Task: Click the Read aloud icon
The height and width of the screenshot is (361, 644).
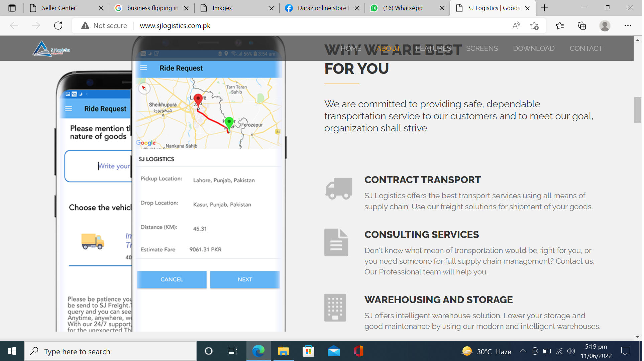Action: [516, 26]
